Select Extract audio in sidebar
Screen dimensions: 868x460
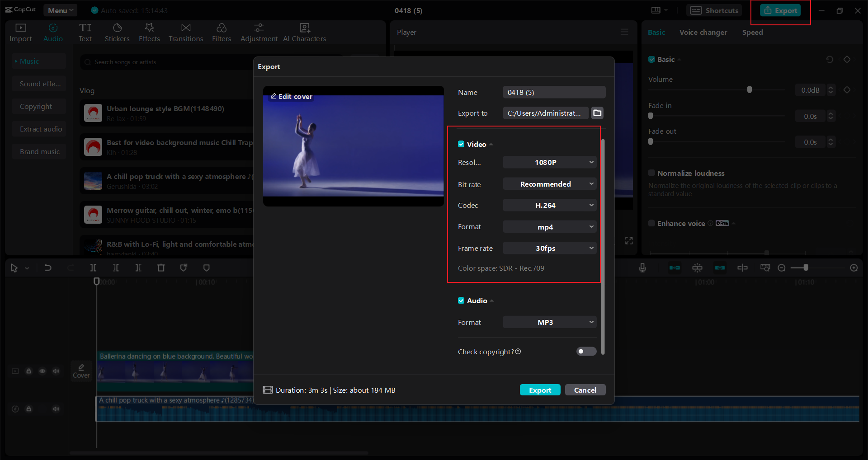[x=39, y=129]
